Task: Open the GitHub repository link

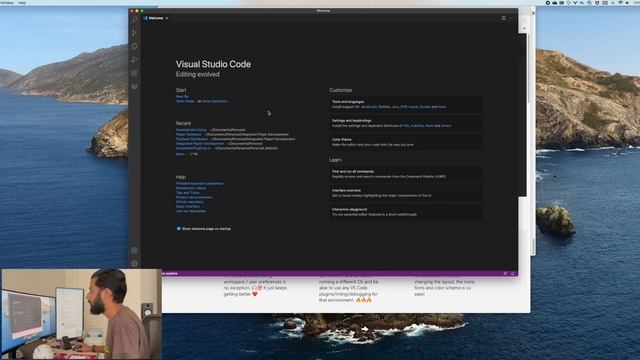Action: point(189,202)
